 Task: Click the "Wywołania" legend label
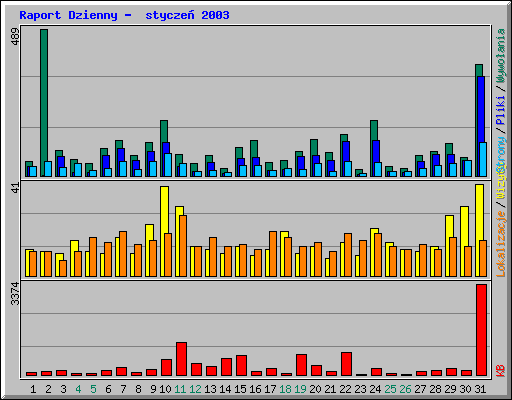pyautogui.click(x=500, y=56)
